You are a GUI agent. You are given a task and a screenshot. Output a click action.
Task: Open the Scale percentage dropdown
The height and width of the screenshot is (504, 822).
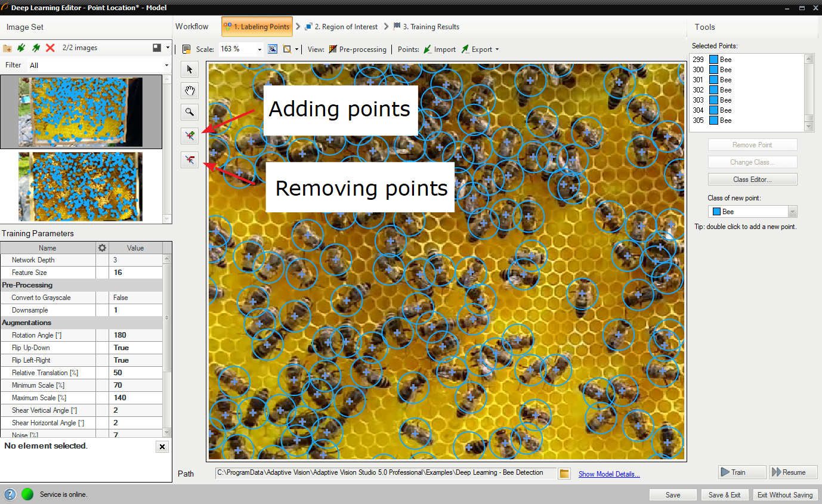pos(259,50)
